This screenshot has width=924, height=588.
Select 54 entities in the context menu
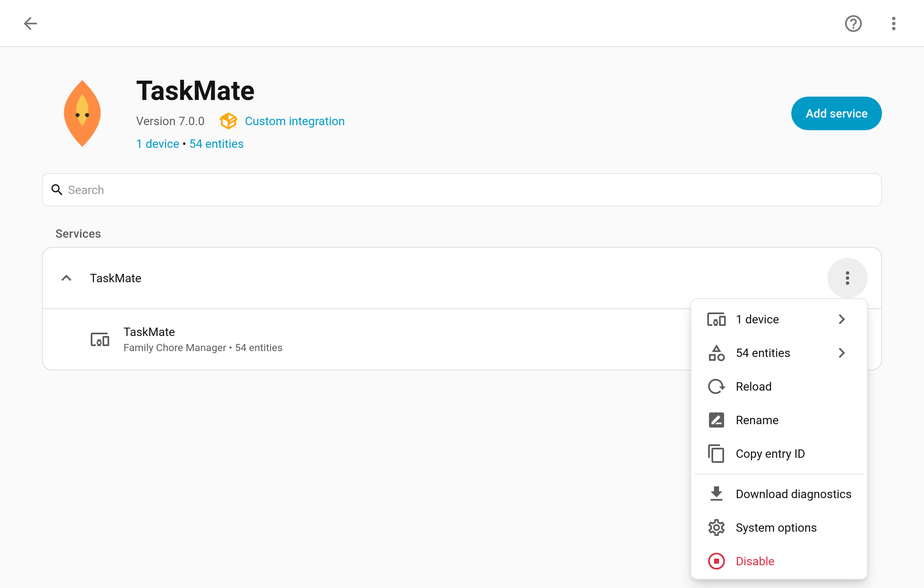point(779,353)
